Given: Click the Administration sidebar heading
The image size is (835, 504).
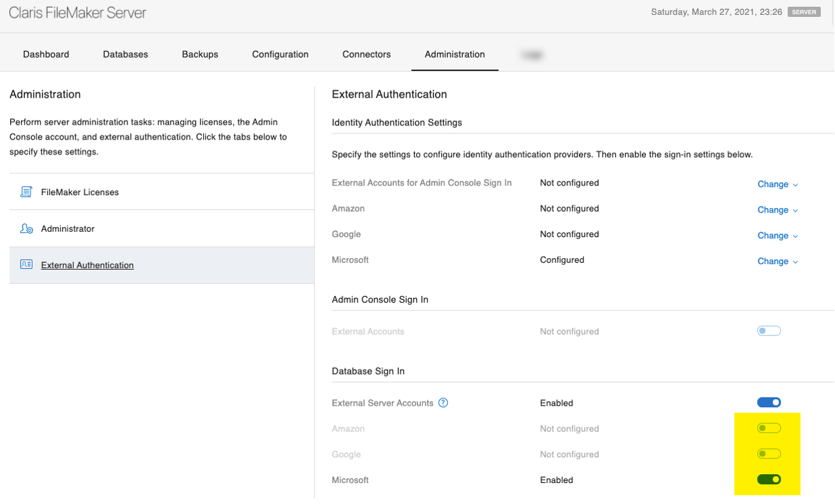Looking at the screenshot, I should 45,94.
